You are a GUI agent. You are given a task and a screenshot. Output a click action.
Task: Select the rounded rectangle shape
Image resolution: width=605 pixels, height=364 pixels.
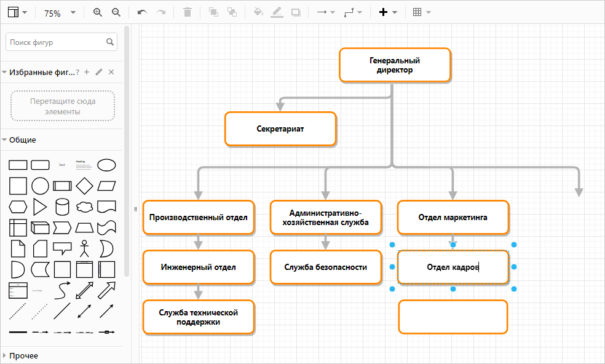40,165
